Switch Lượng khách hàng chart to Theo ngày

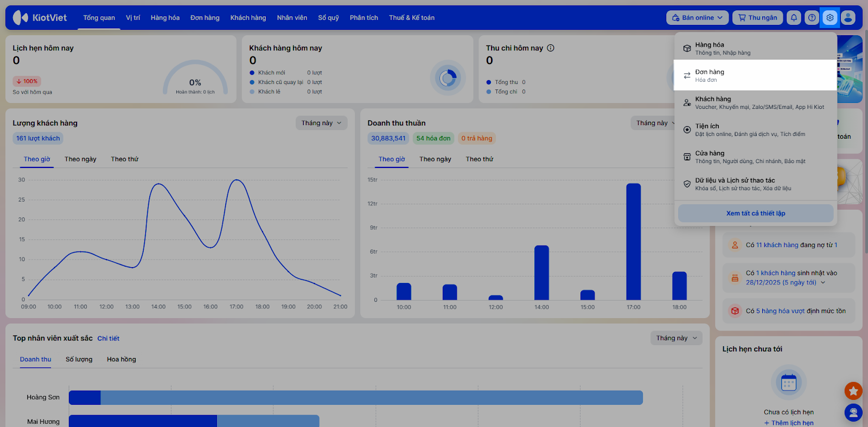point(80,159)
